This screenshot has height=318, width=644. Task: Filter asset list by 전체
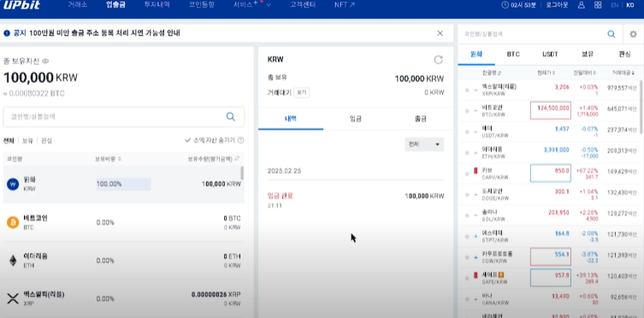click(x=9, y=140)
